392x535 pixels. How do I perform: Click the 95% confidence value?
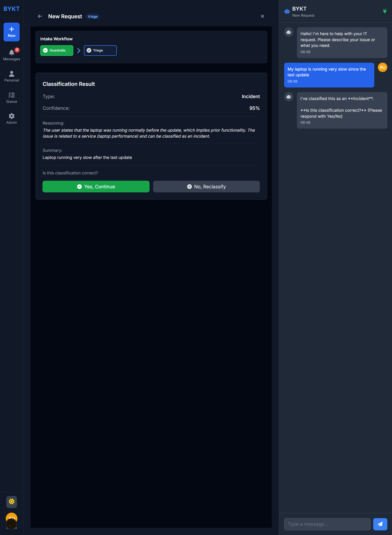(254, 108)
